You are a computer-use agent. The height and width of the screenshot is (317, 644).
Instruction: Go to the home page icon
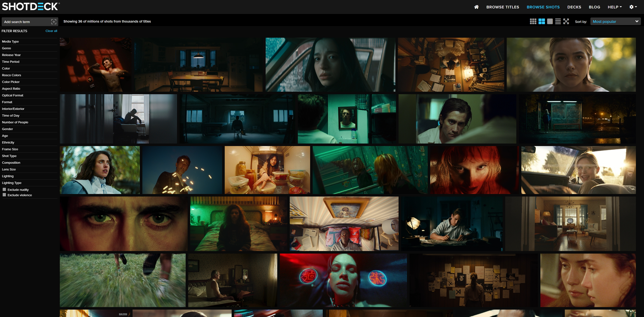click(x=476, y=7)
